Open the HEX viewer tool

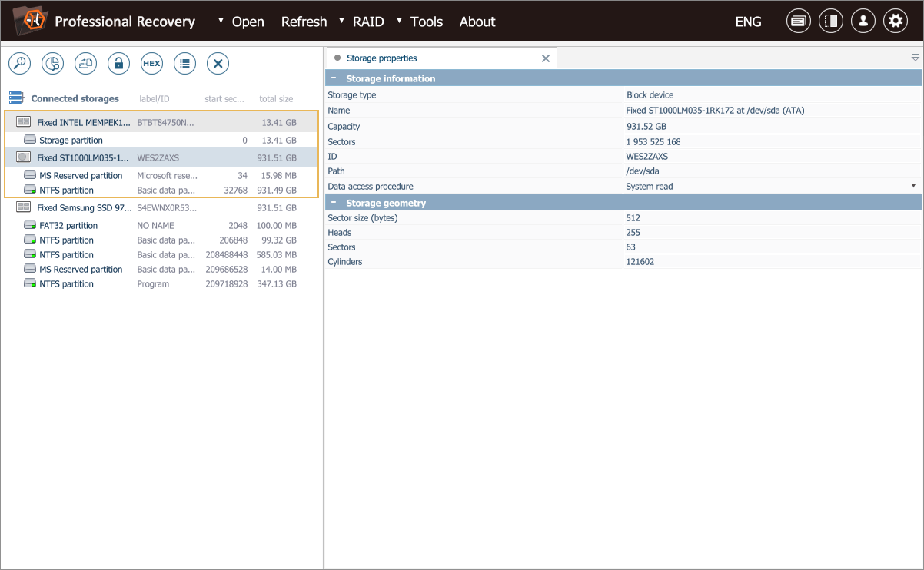151,64
